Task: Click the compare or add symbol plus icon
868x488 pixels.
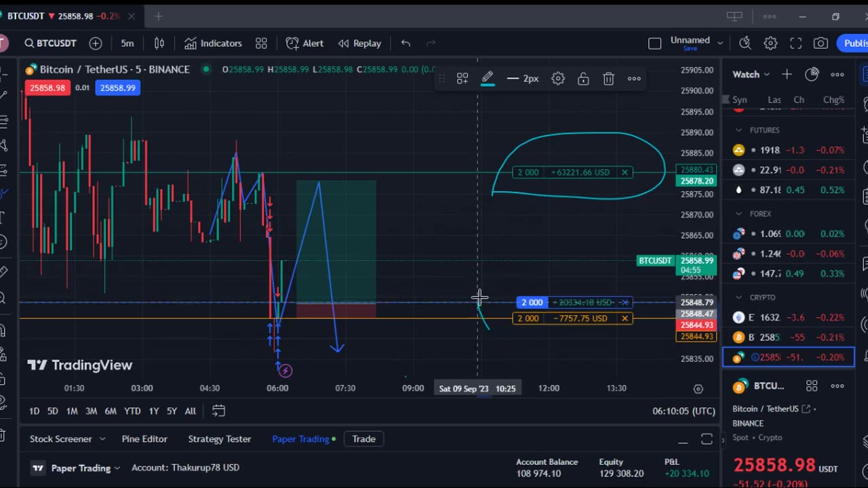Action: click(x=96, y=43)
